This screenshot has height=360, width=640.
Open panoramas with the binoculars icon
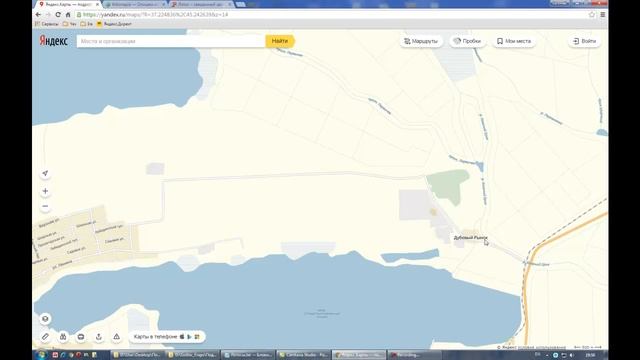coord(63,337)
